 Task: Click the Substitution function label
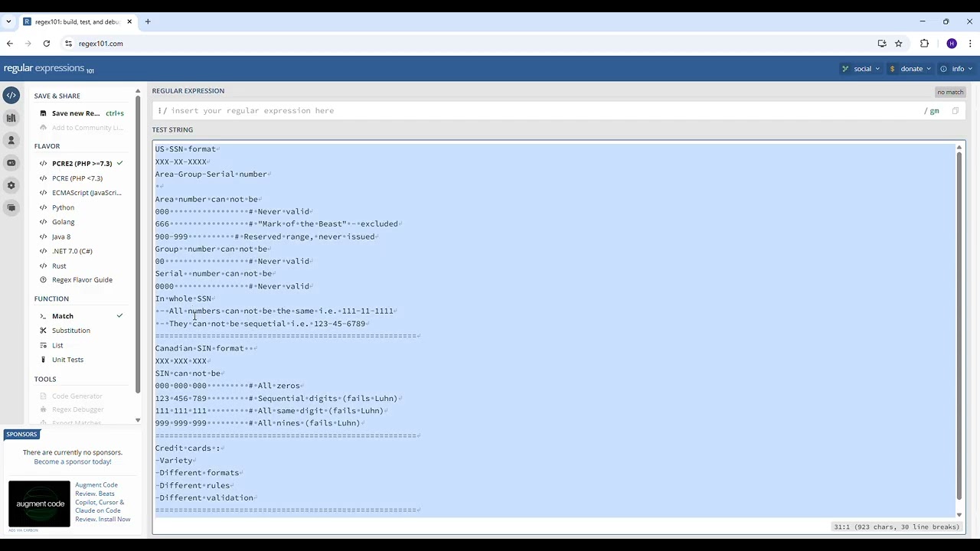[71, 331]
